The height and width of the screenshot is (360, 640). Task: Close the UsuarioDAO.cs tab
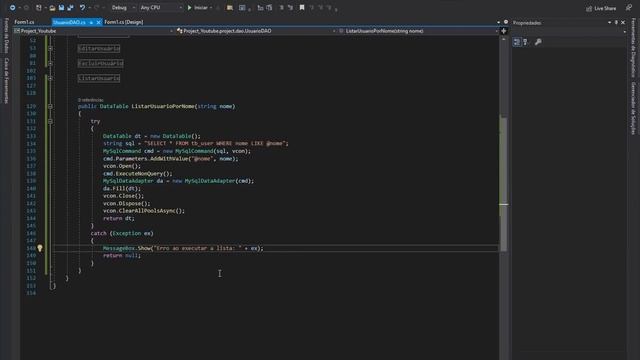98,22
